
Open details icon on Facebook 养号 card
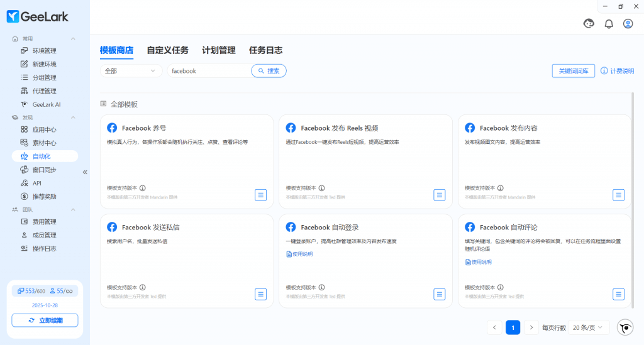(260, 195)
